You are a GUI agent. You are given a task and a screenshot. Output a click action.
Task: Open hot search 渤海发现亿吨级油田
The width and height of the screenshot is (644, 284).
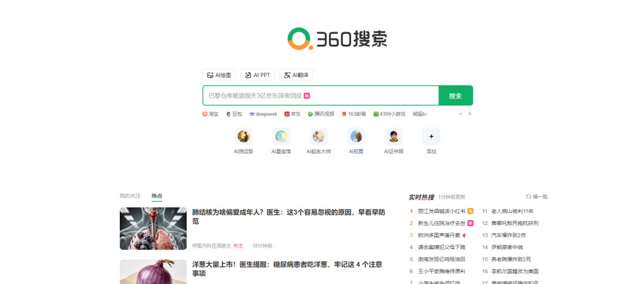point(441,260)
